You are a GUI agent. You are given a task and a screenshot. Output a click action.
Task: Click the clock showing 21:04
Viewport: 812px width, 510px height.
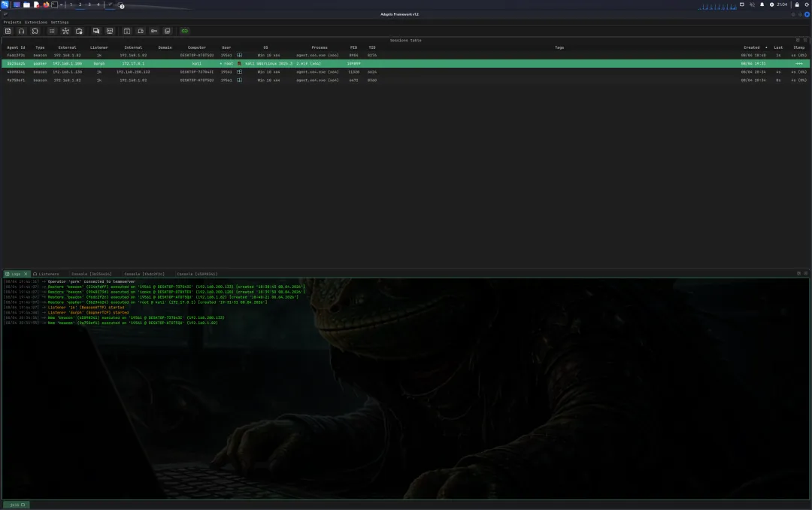782,5
